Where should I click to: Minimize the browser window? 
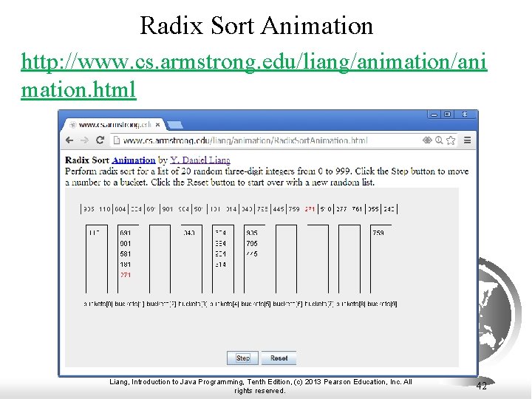point(434,115)
